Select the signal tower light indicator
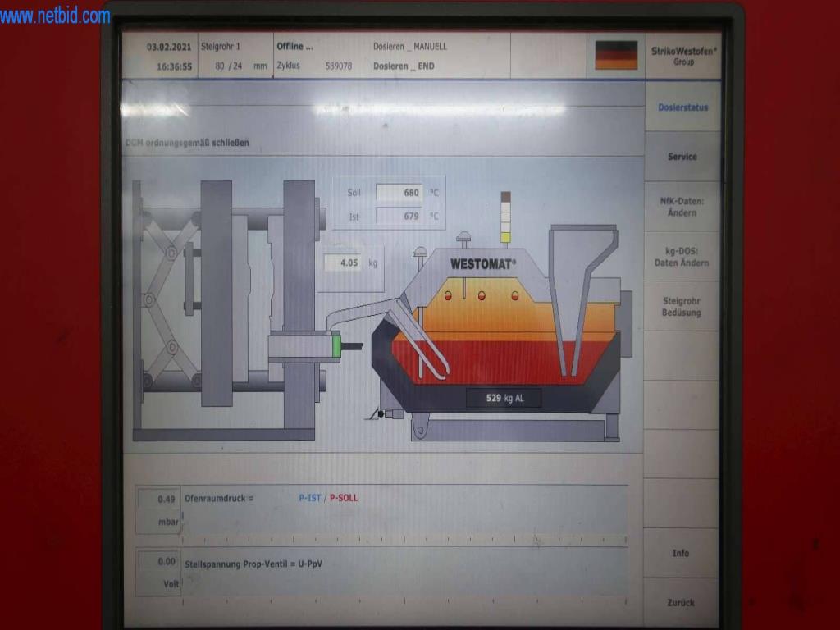The image size is (840, 630). [505, 218]
